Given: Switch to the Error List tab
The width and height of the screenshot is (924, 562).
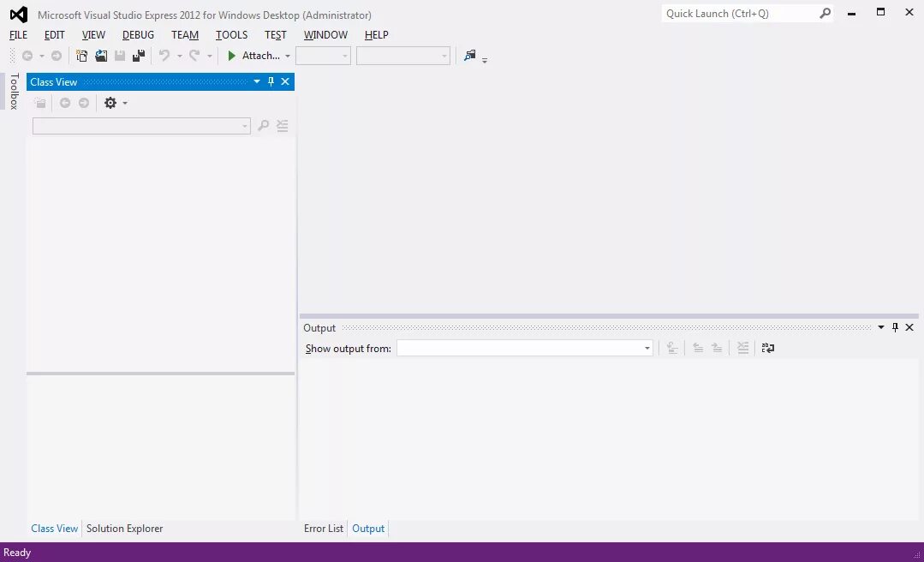Looking at the screenshot, I should (x=324, y=529).
